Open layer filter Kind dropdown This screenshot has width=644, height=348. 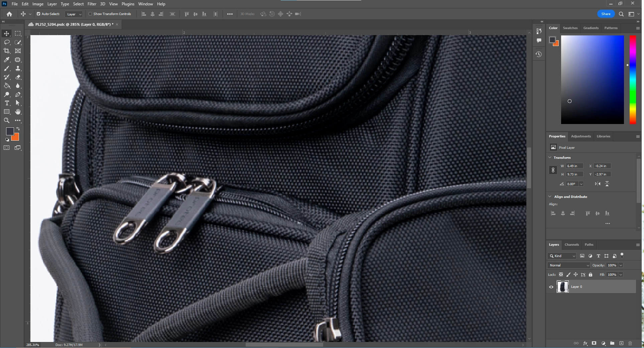pos(562,256)
